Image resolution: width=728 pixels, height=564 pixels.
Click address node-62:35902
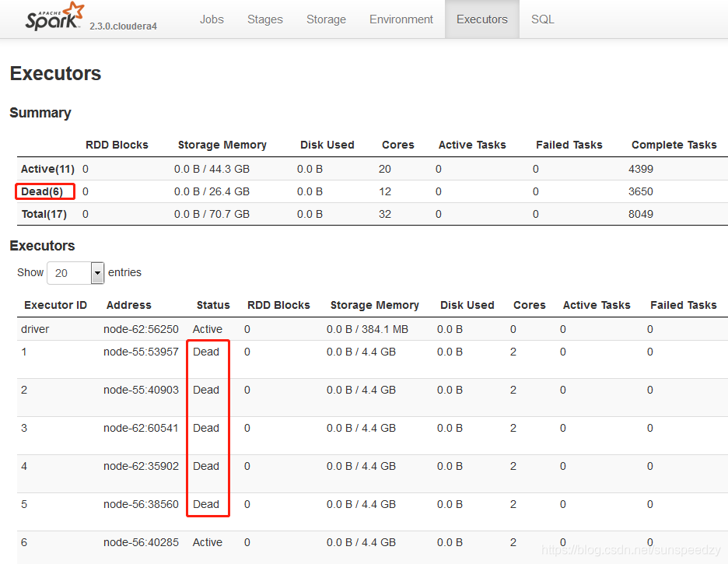[141, 466]
